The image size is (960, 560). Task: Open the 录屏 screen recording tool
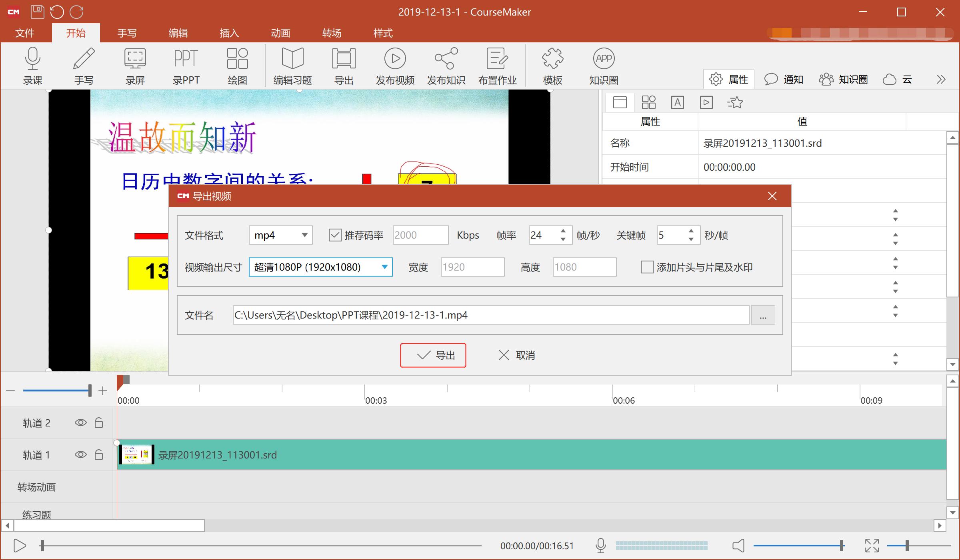[134, 66]
